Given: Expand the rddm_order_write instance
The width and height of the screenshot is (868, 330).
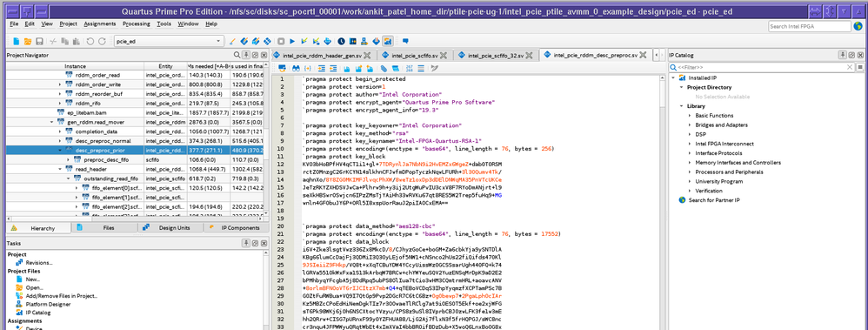Looking at the screenshot, I should point(60,84).
